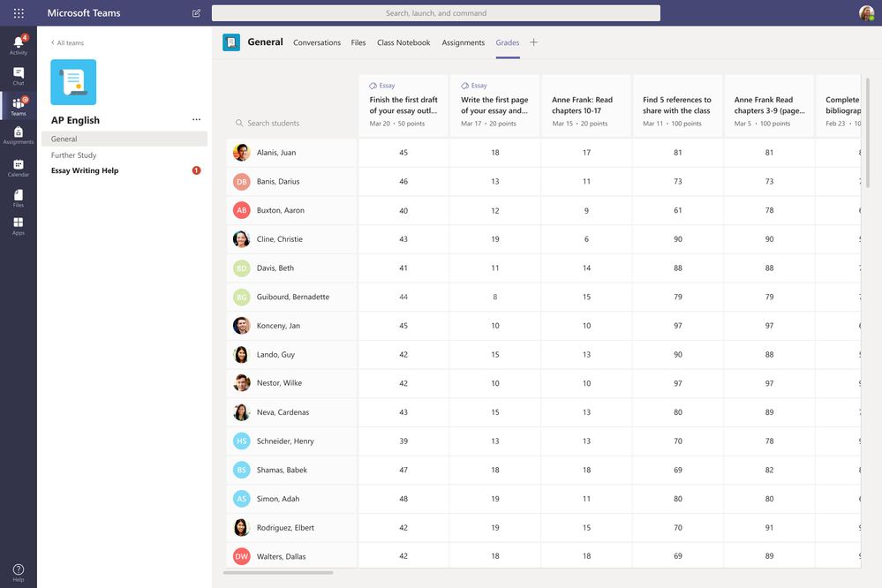This screenshot has width=882, height=588.
Task: Open the profile picture menu
Action: coord(866,13)
